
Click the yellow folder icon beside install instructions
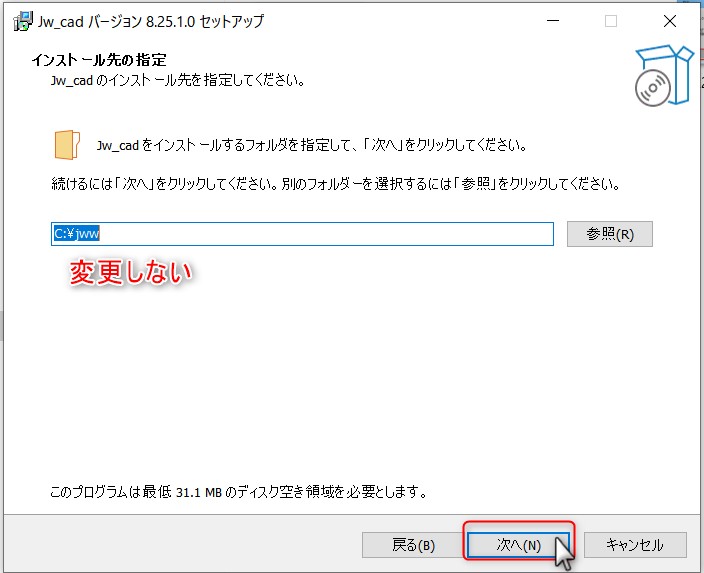[67, 145]
